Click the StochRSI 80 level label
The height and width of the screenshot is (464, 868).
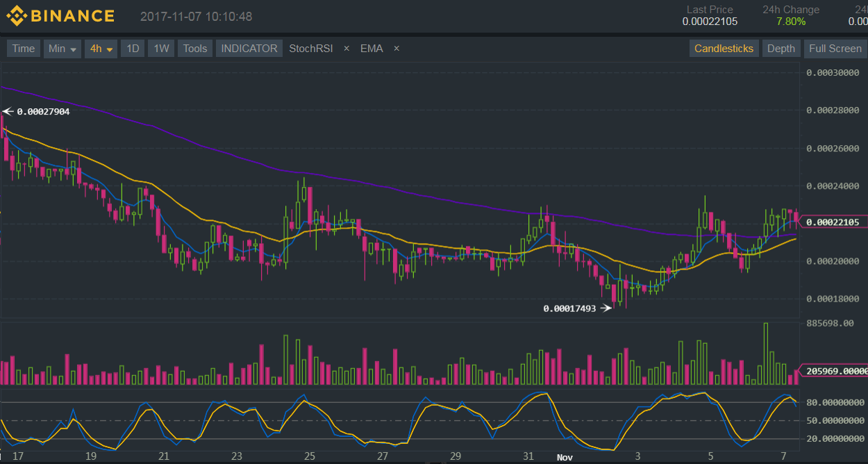point(835,402)
